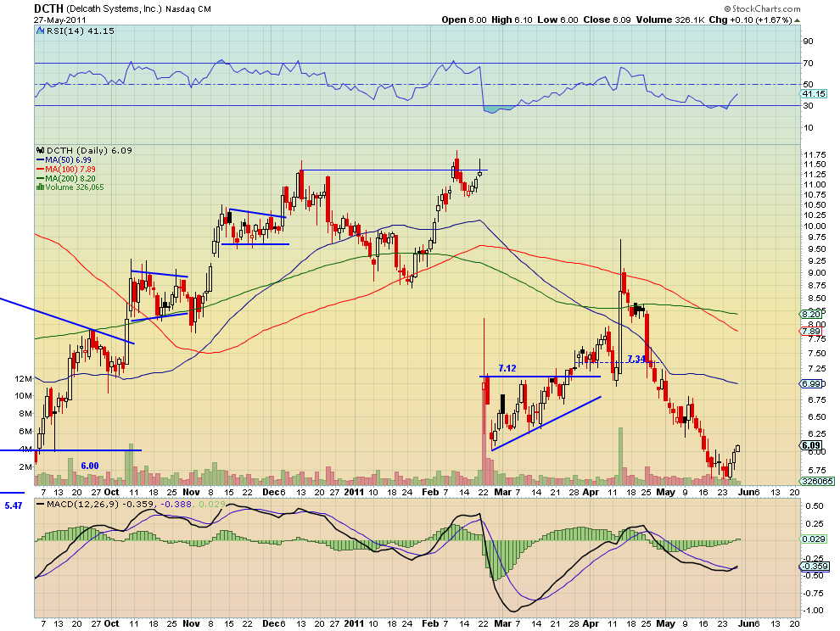The image size is (840, 631).
Task: Click the green up arrow beside Chg
Action: (x=797, y=20)
